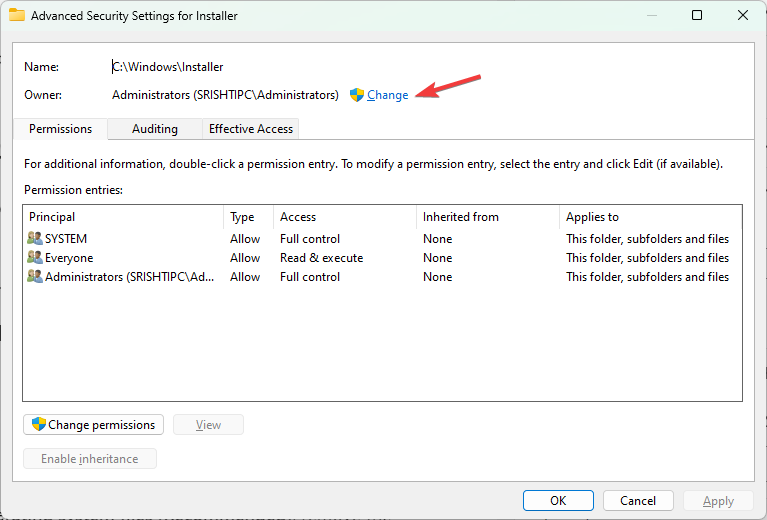Click Full control in the Administrators row

click(310, 277)
